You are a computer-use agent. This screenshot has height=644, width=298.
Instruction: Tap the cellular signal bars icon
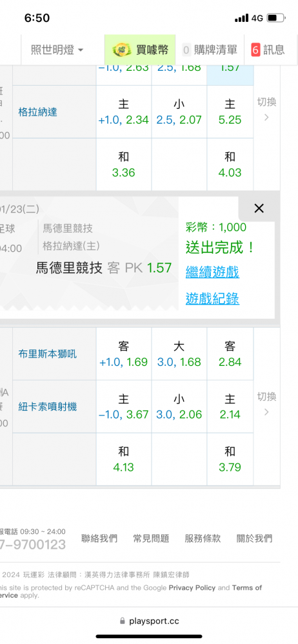click(x=242, y=18)
